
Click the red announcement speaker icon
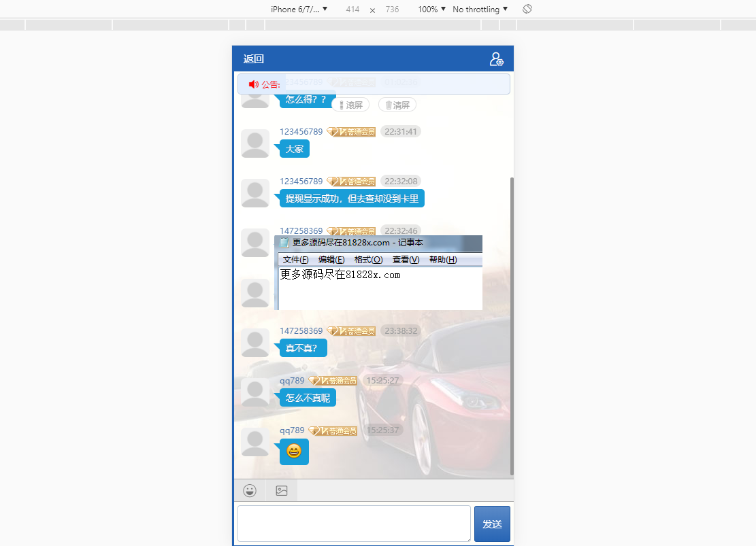tap(254, 84)
